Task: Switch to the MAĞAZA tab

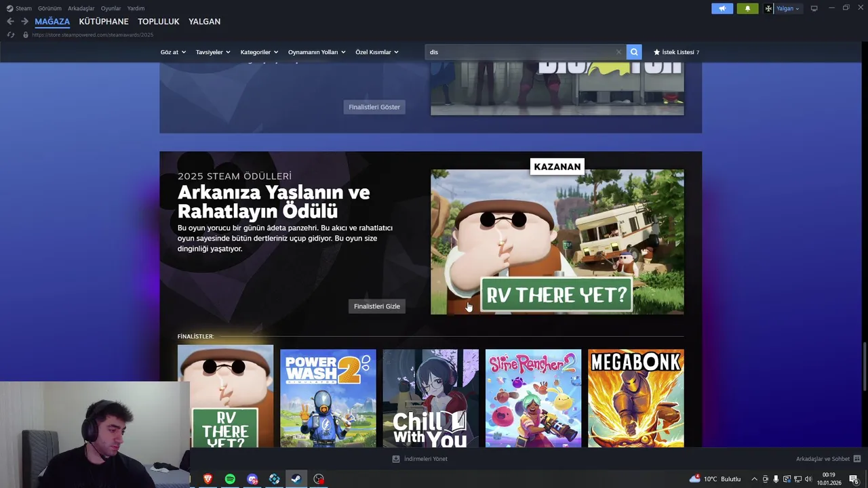Action: coord(52,22)
